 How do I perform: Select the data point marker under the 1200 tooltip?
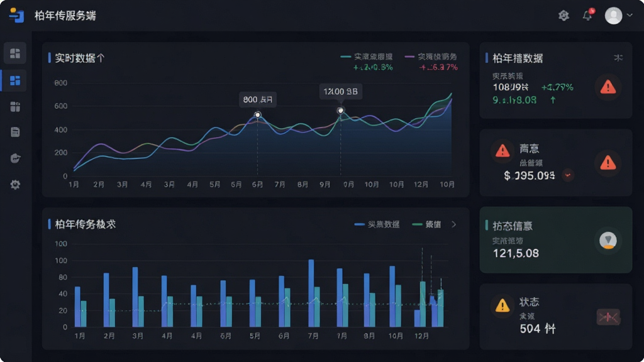click(340, 111)
